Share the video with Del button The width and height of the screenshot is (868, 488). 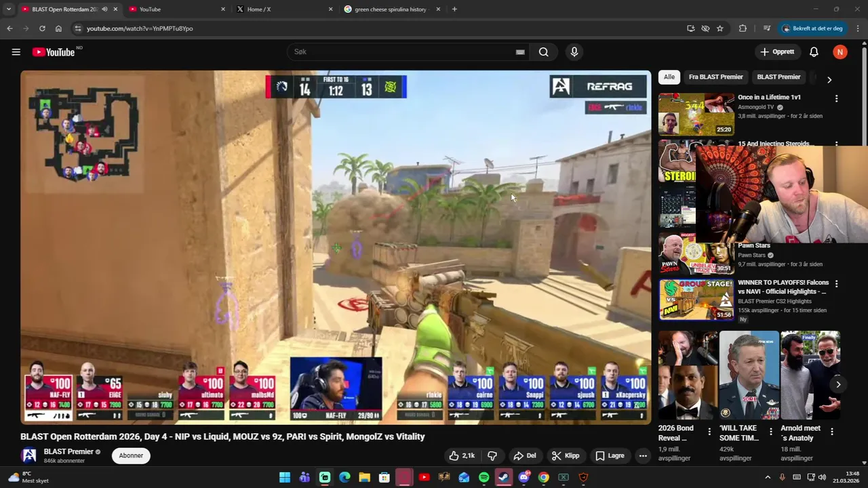[x=525, y=455]
